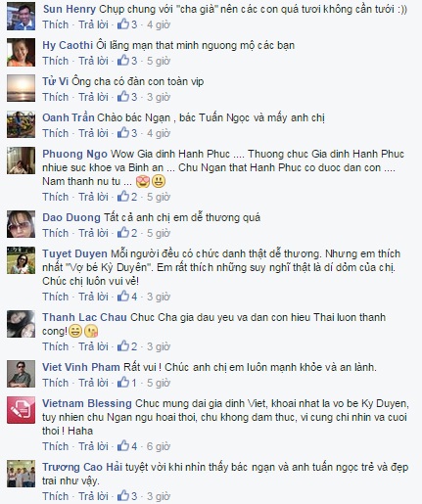The image size is (422, 504).
Task: Click Trả lời under Thanh Lac Chau's comment
Action: pos(93,346)
